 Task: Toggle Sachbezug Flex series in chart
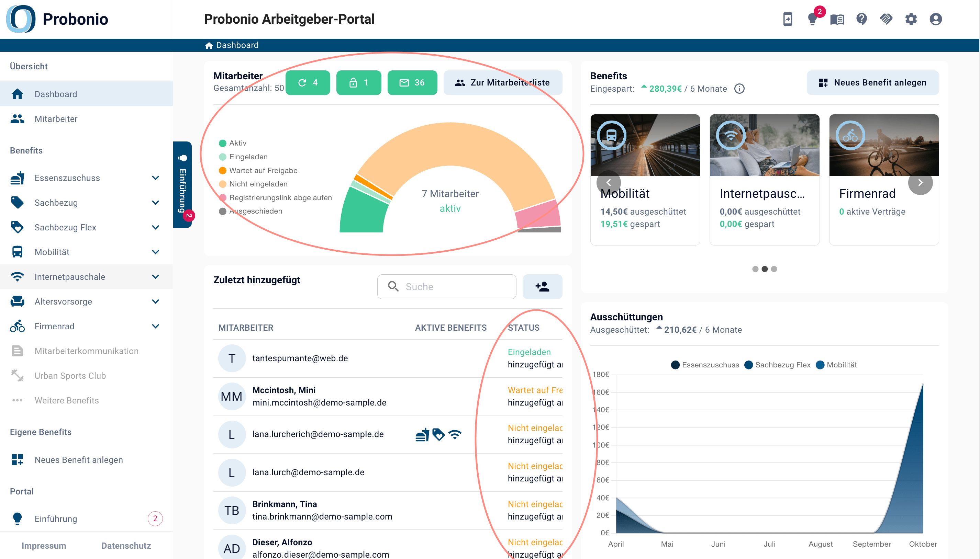777,365
